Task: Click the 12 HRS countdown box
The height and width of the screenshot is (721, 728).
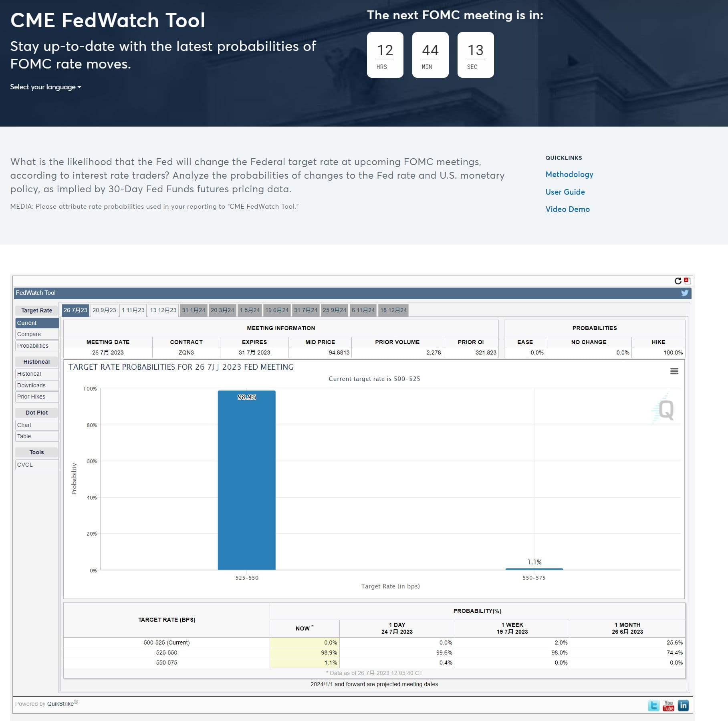Action: (x=385, y=55)
